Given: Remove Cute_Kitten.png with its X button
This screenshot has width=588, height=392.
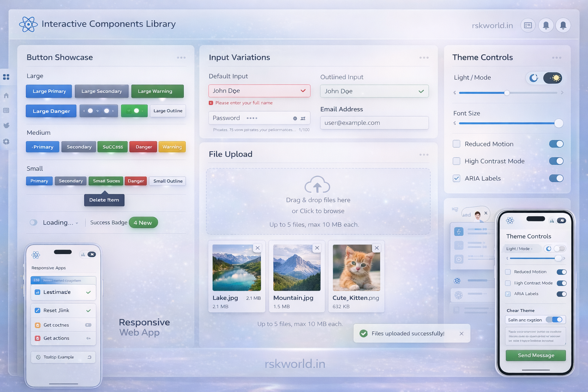Looking at the screenshot, I should [x=377, y=248].
